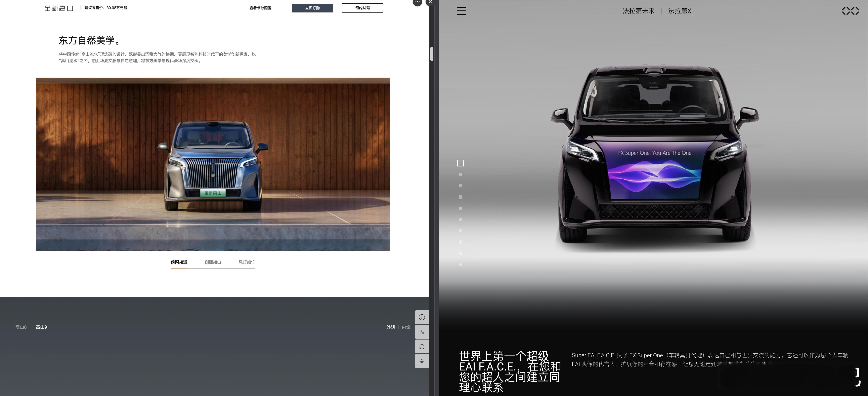Viewport: 868px width, 396px height.
Task: Switch to 高山8 model
Action: (x=21, y=327)
